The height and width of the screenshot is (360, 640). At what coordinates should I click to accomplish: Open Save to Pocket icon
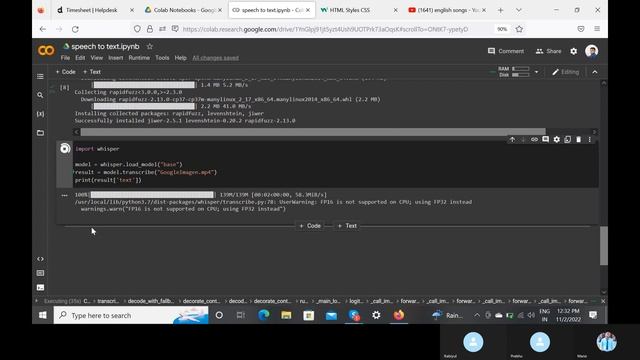click(581, 29)
